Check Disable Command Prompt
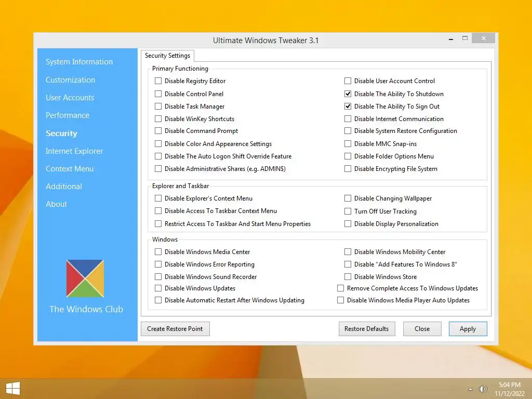 click(158, 130)
